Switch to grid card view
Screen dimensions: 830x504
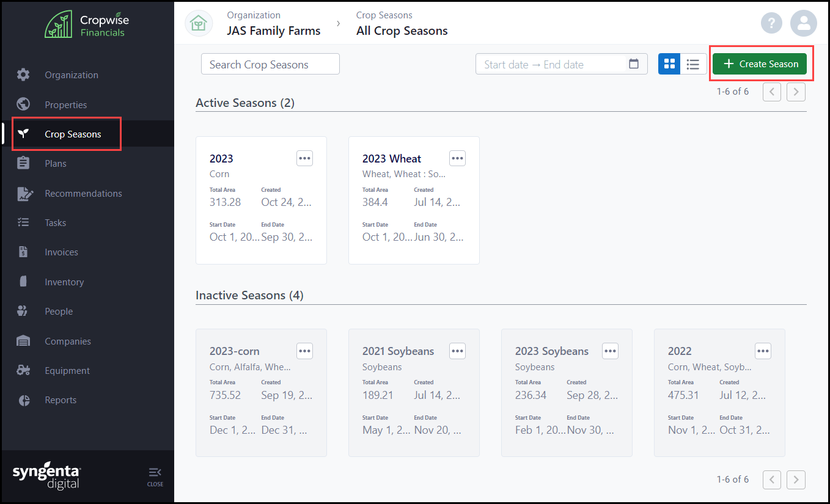670,64
